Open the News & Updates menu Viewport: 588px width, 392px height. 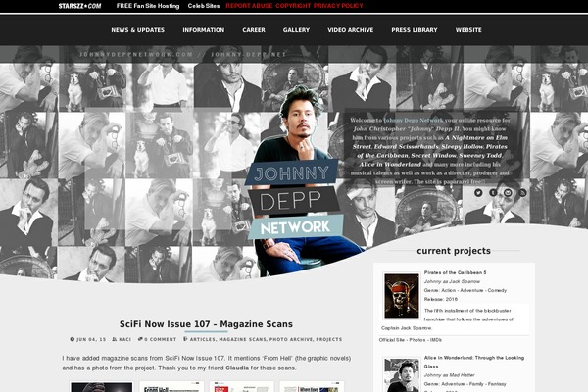(137, 30)
